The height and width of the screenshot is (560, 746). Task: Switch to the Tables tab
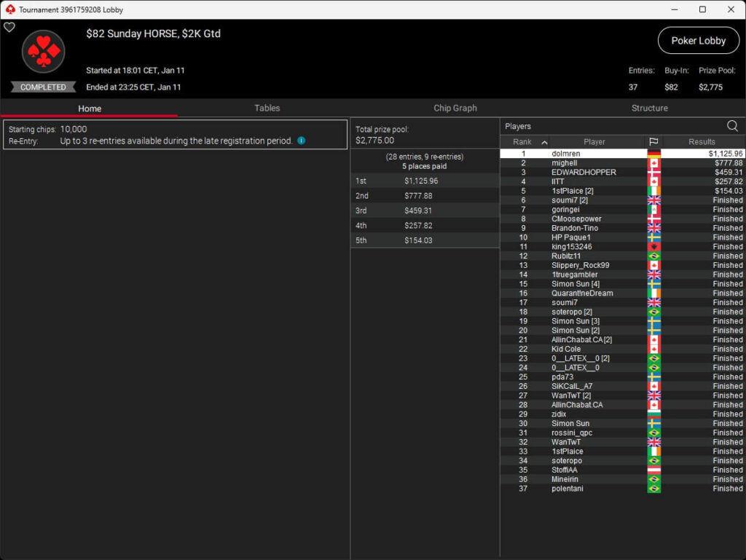[x=267, y=108]
